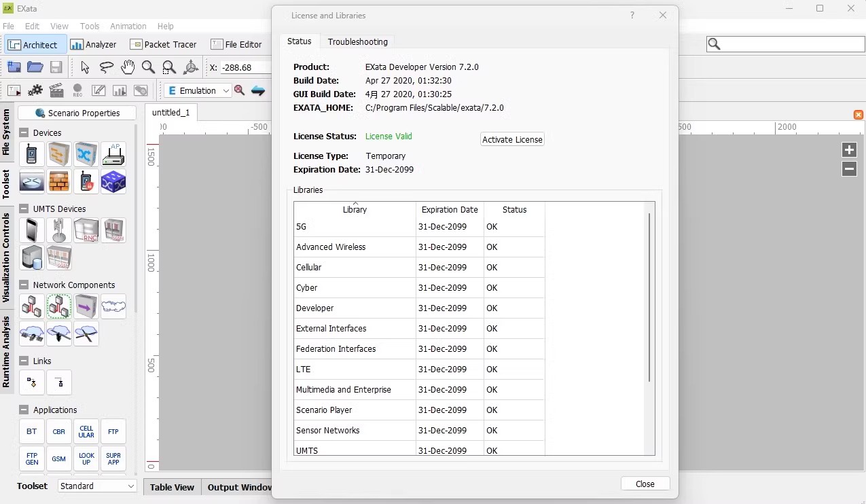
Task: Select the CBR application tool
Action: tap(59, 431)
